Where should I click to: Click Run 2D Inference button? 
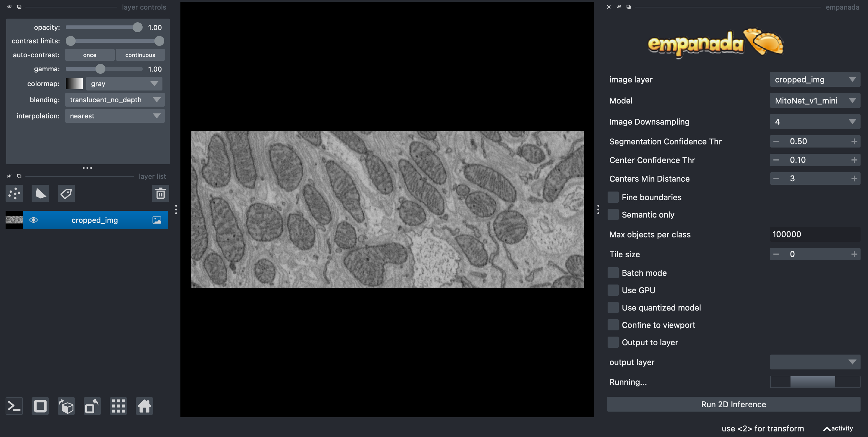(x=733, y=404)
